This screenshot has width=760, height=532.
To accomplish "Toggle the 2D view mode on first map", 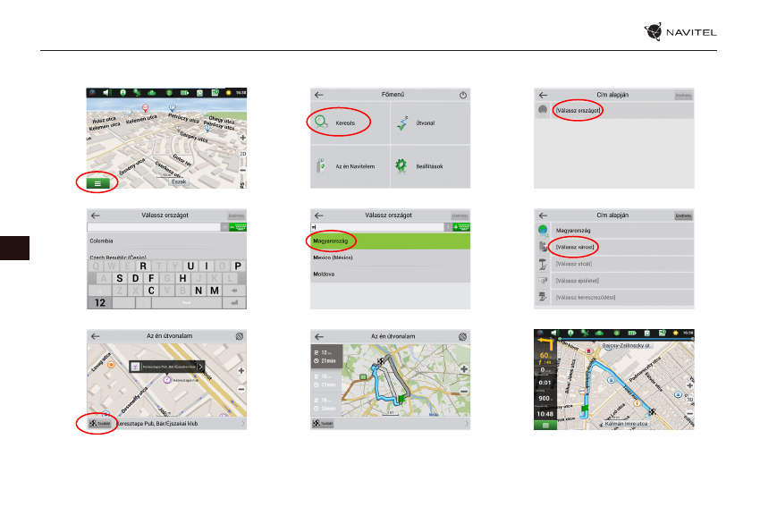I will click(242, 154).
